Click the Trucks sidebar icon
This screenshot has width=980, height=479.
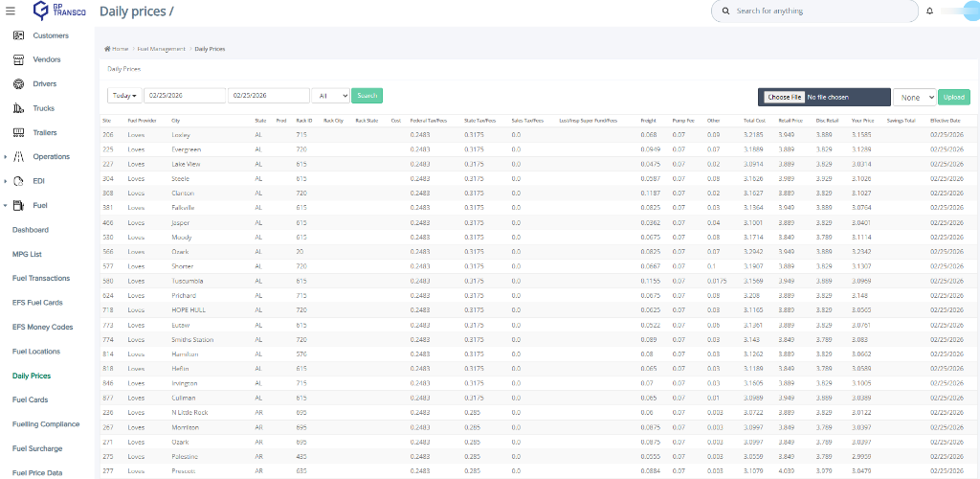click(x=19, y=108)
